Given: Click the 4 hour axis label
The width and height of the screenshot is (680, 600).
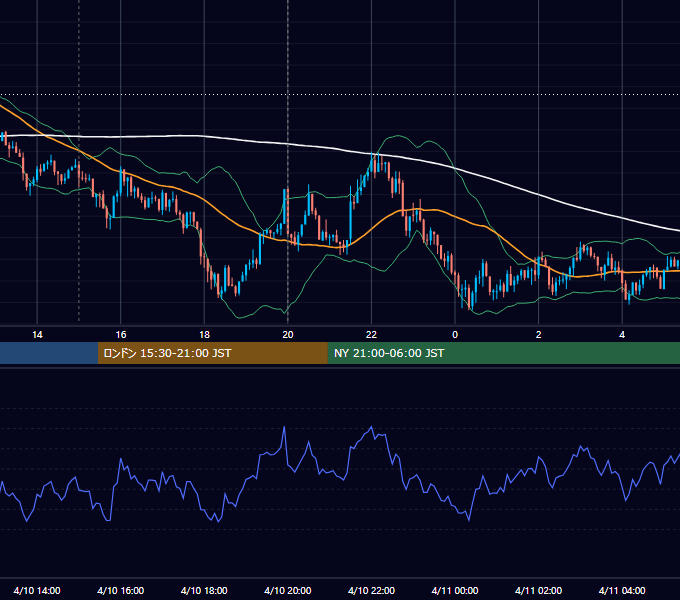Looking at the screenshot, I should (x=622, y=335).
